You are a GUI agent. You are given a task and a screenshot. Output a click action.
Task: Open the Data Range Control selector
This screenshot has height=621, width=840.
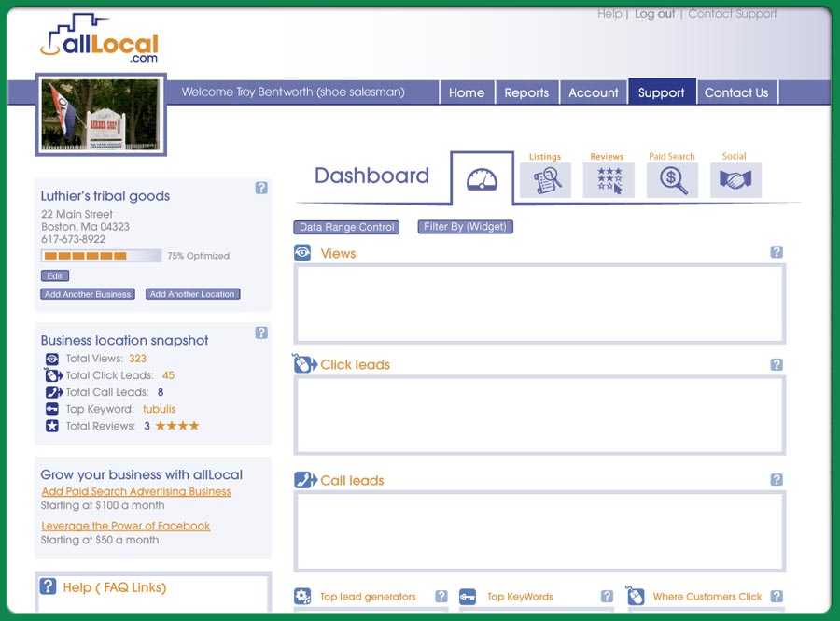[346, 227]
